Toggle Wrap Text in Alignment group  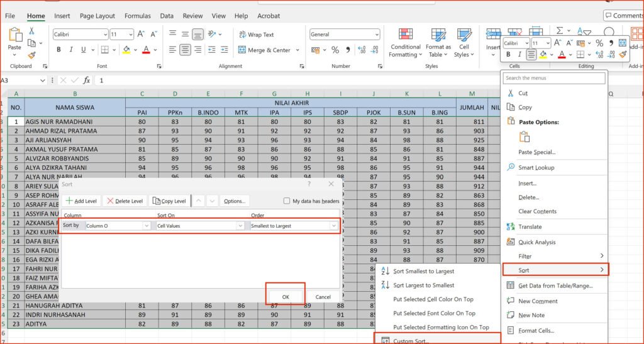point(255,35)
